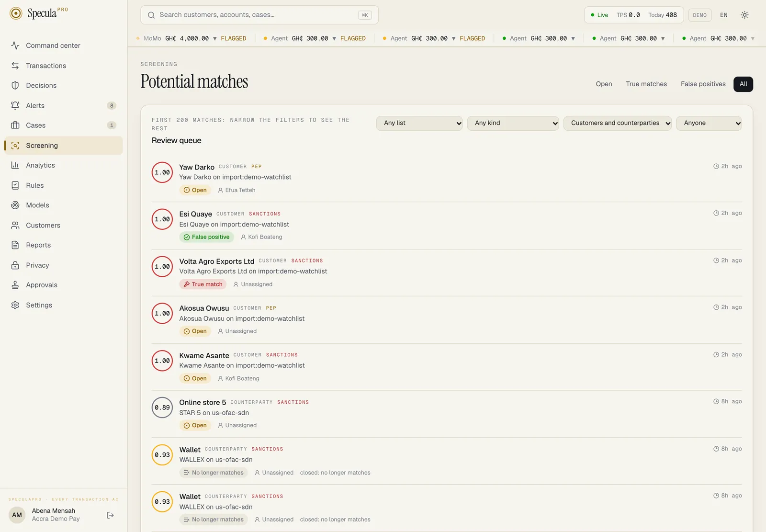Select the All filter tab
This screenshot has height=532, width=766.
743,84
